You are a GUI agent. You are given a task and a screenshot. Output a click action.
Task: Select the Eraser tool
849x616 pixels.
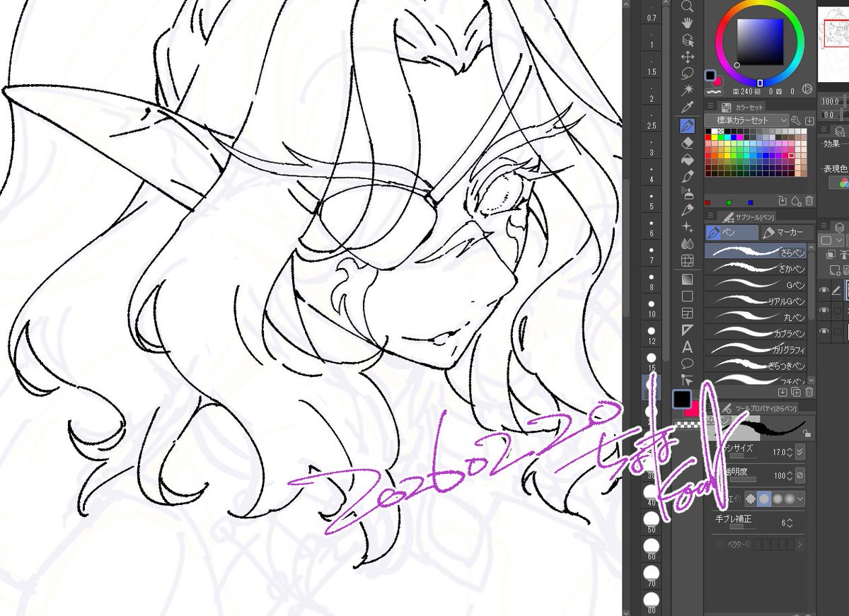pyautogui.click(x=686, y=142)
